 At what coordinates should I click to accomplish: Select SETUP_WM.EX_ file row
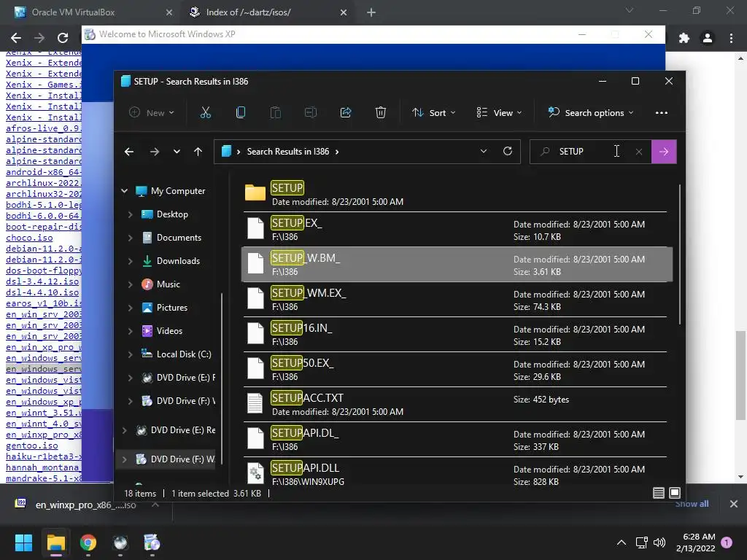pos(455,300)
